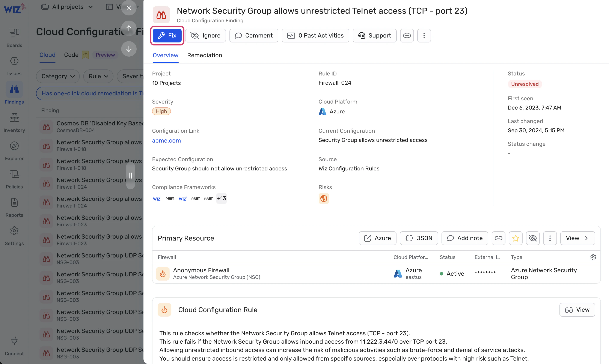Screen dimensions: 609x364
Task: Open the Rule filter dropdown
Action: coord(98,76)
